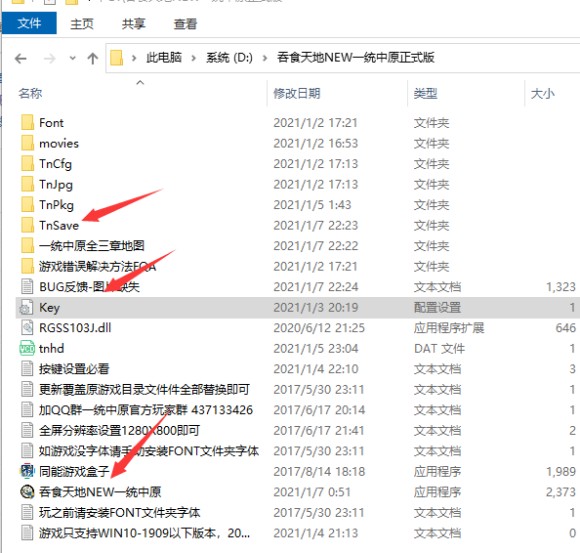580x553 pixels.
Task: Select 此电脑 in the address path
Action: pos(164,57)
